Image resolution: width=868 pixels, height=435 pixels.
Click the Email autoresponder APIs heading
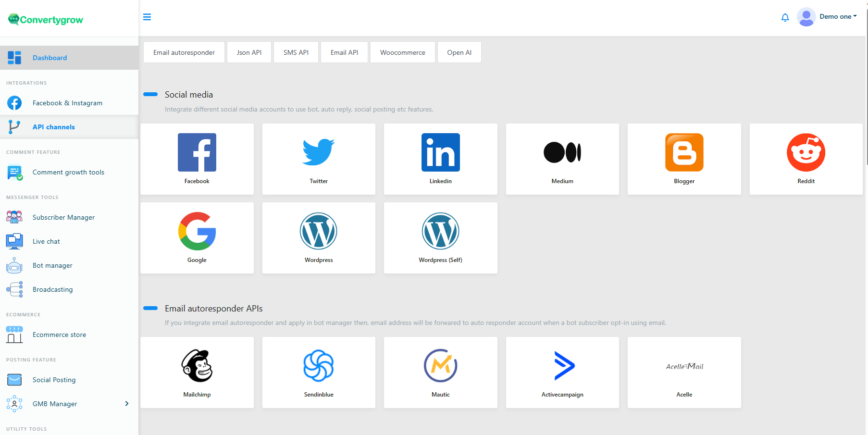pos(214,309)
